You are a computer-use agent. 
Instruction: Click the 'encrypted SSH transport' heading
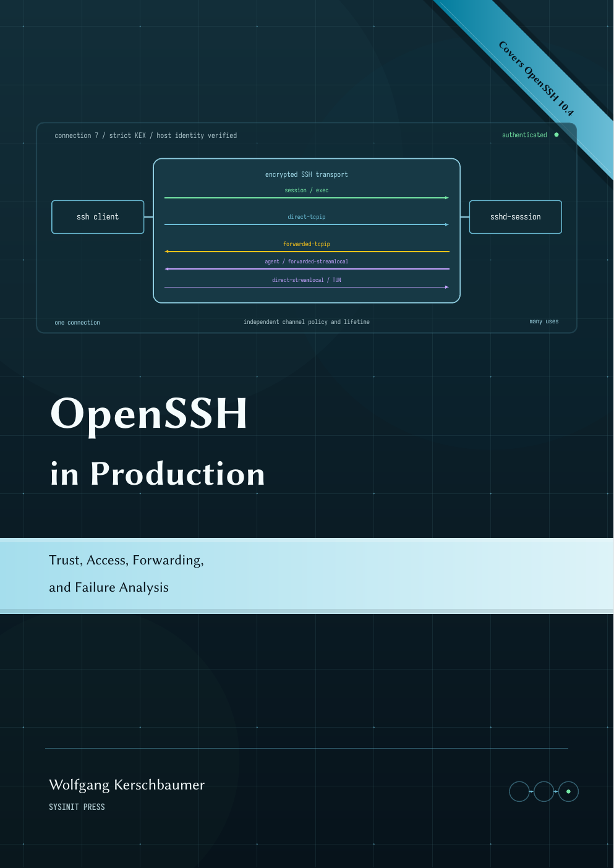307,174
